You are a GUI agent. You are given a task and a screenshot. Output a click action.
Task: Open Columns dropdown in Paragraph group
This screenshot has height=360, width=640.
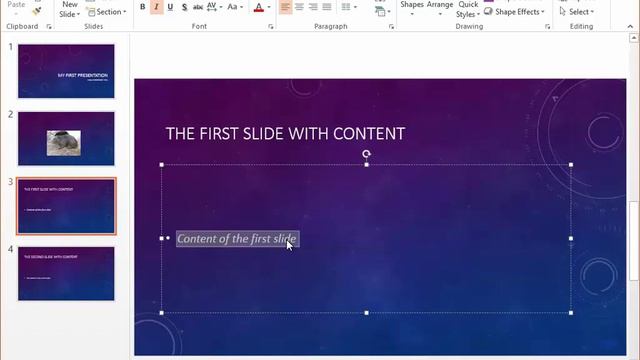[349, 7]
